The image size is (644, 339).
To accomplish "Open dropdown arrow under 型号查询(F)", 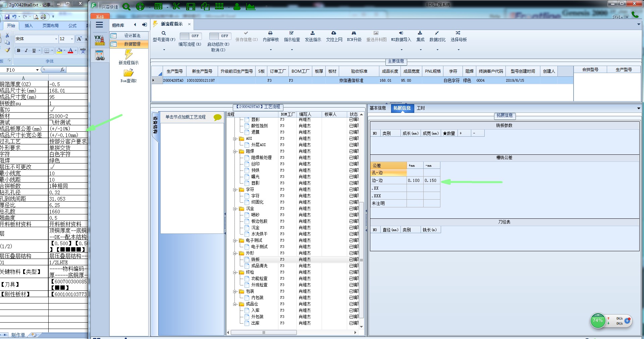I will tap(164, 50).
